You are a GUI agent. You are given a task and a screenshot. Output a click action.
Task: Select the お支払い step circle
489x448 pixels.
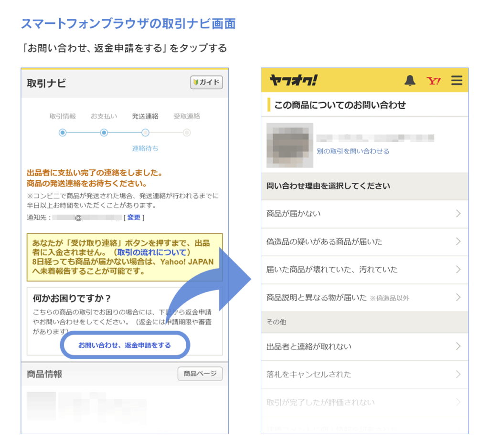[x=104, y=133]
